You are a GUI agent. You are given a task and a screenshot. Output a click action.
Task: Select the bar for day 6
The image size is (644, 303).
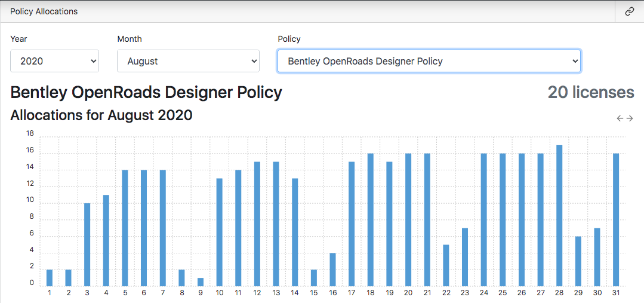pyautogui.click(x=144, y=228)
